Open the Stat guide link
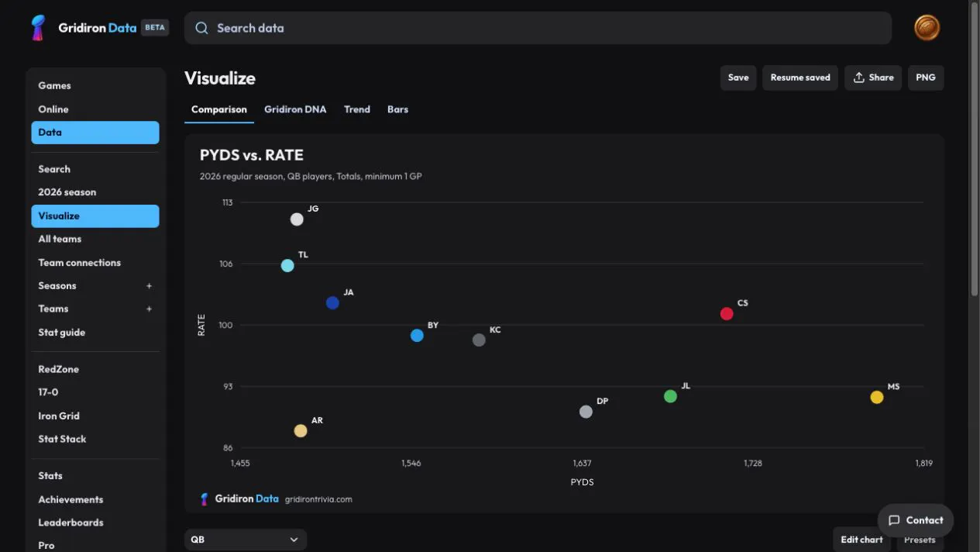The width and height of the screenshot is (980, 552). coord(95,333)
